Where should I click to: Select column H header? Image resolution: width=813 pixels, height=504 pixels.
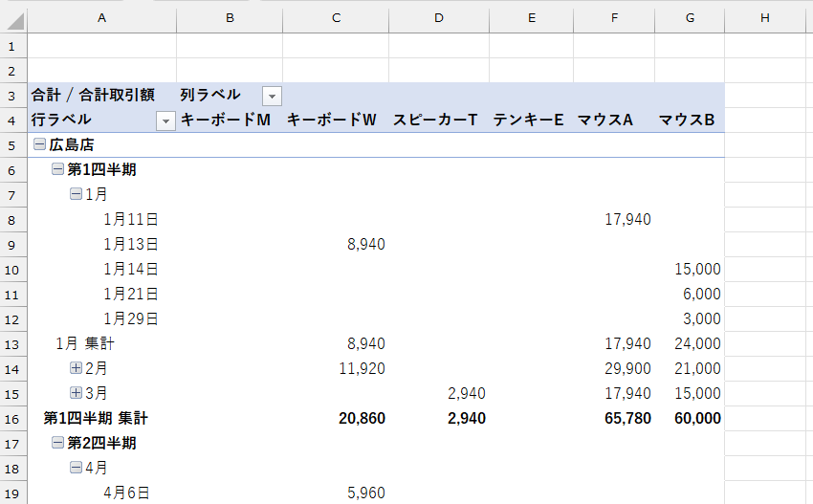point(764,18)
